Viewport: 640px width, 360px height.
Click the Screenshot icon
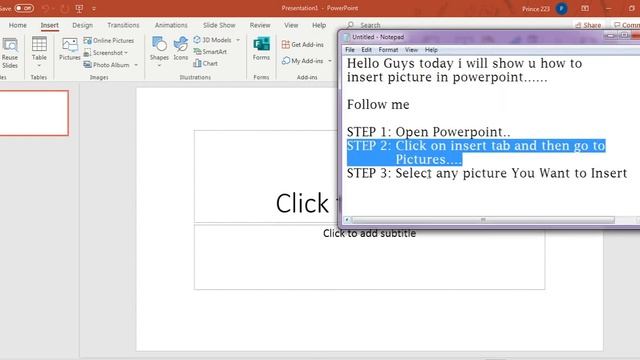87,53
